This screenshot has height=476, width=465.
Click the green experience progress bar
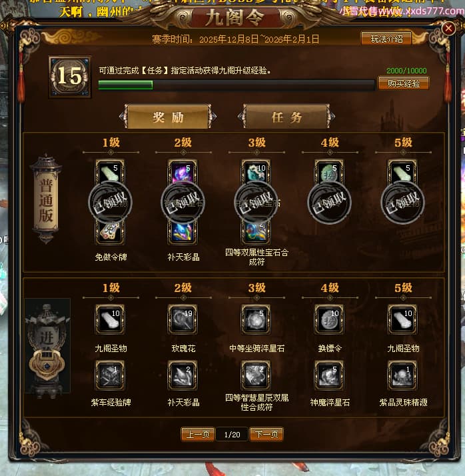(236, 85)
